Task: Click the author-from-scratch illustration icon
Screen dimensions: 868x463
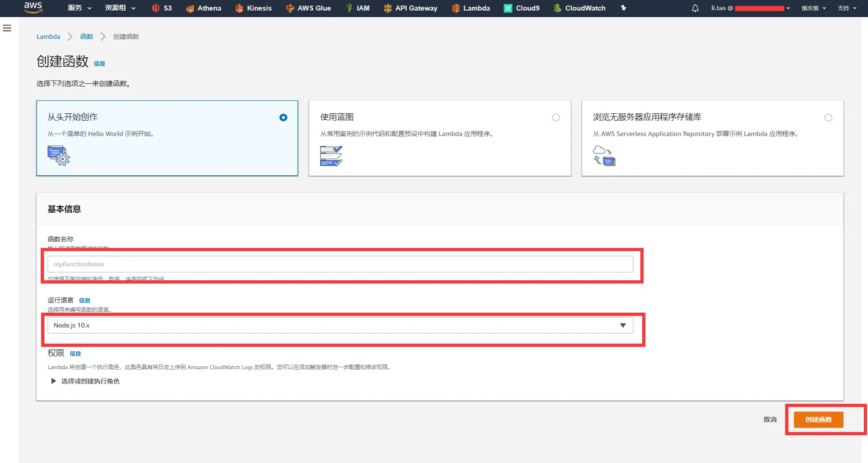Action: tap(58, 155)
